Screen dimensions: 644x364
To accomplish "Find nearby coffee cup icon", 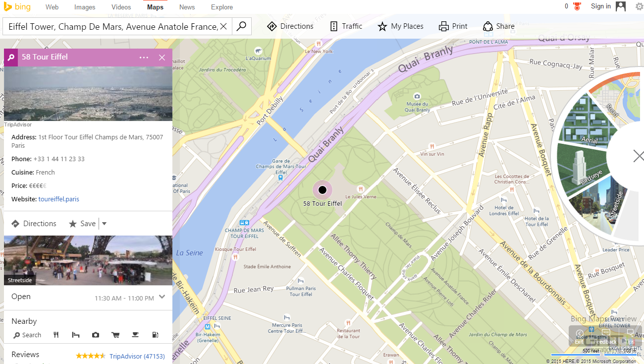I will 135,335.
